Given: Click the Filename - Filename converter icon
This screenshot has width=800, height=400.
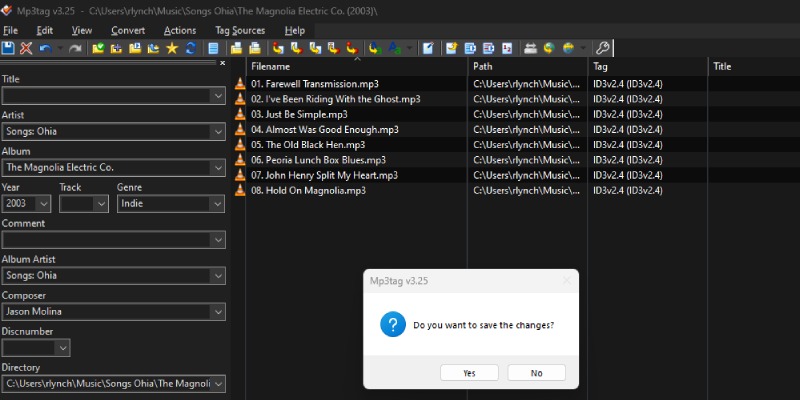Looking at the screenshot, I should [315, 48].
